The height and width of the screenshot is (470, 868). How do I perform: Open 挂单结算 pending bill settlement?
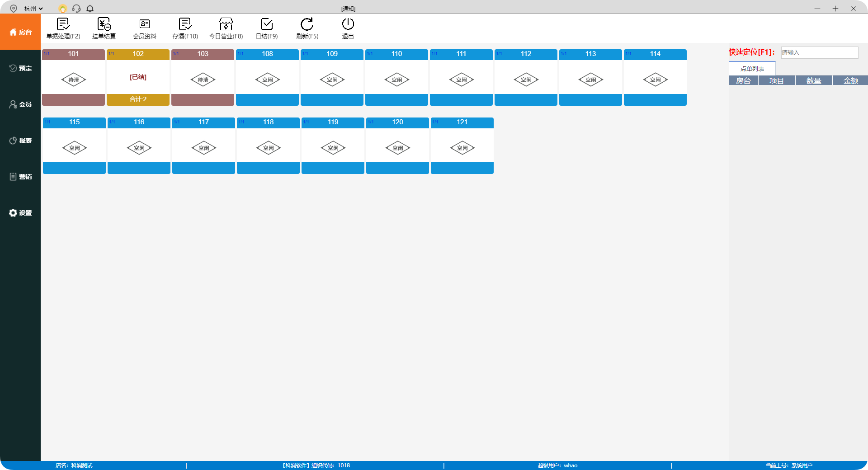(104, 28)
